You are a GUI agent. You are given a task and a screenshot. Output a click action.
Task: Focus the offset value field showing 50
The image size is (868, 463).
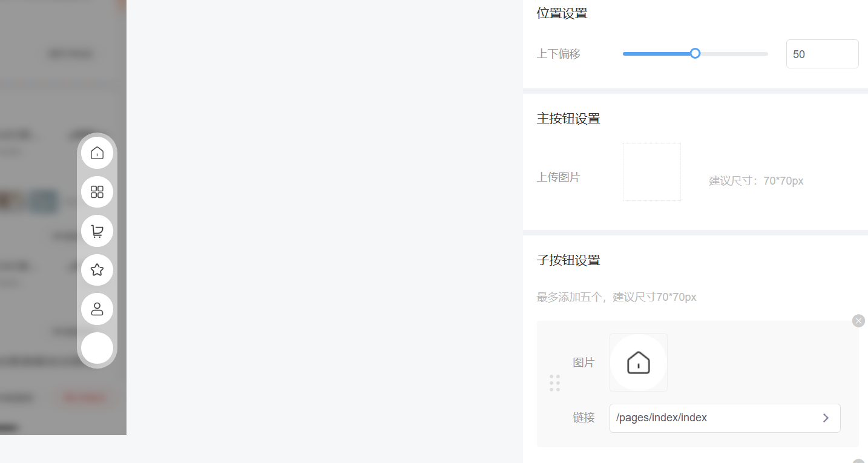click(x=822, y=54)
